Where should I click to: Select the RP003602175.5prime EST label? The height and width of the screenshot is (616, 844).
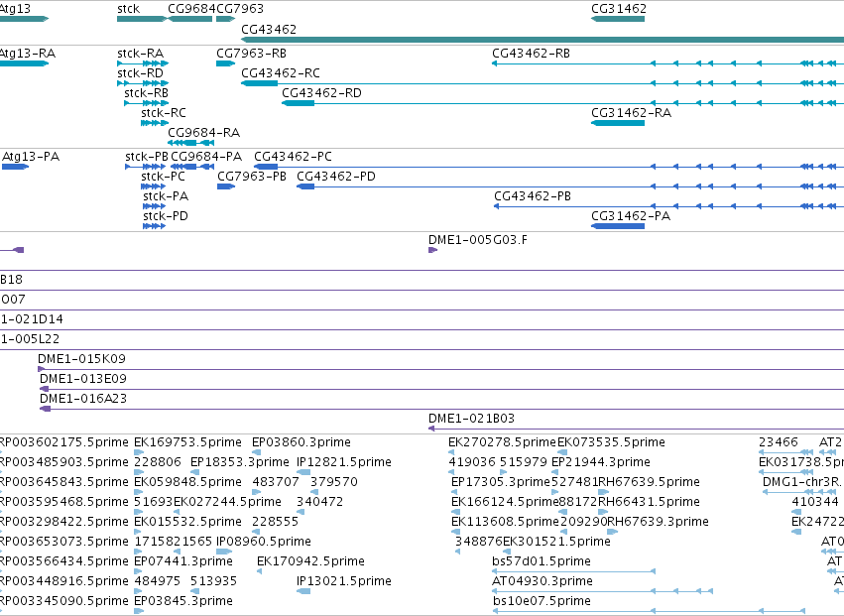tap(64, 442)
